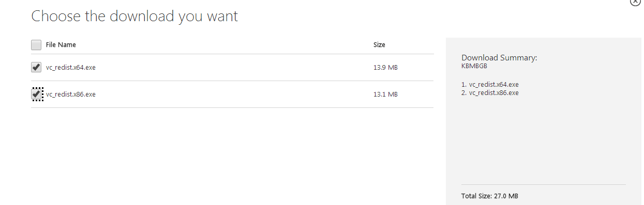Click empty gray area of summary panel
This screenshot has width=644, height=205.
tap(543, 139)
